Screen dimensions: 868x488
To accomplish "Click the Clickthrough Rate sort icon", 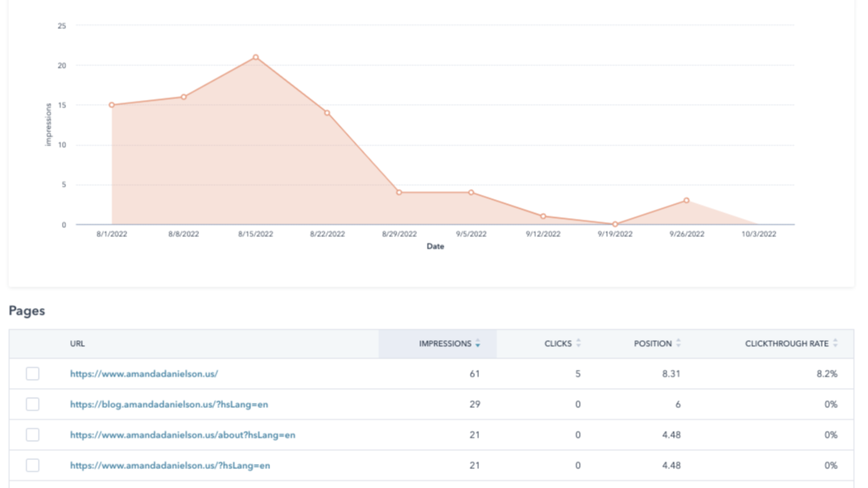I will tap(836, 343).
